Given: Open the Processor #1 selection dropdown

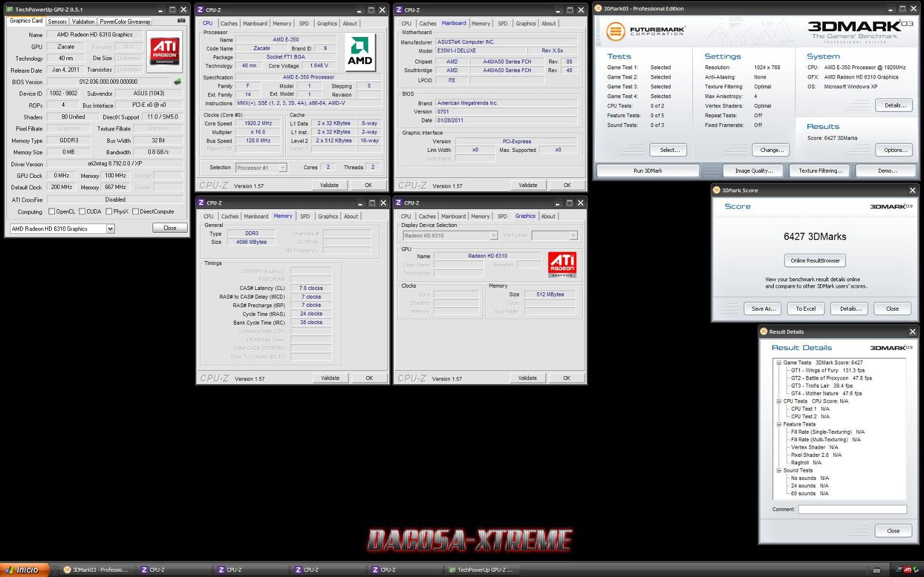Looking at the screenshot, I should tap(283, 167).
